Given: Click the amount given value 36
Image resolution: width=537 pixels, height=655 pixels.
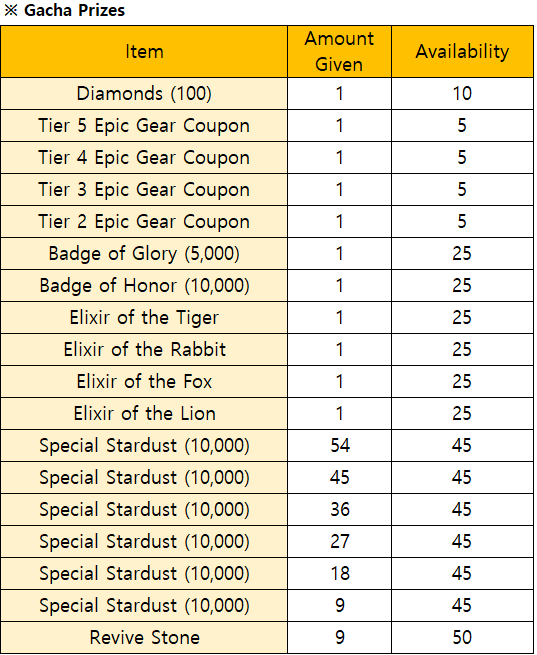Looking at the screenshot, I should (340, 510).
